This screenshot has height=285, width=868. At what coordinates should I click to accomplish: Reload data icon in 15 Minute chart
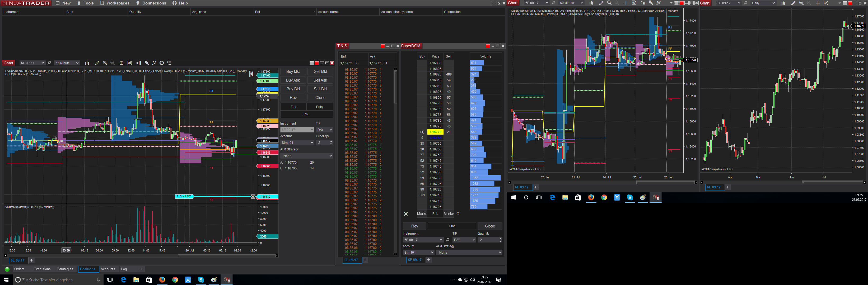click(162, 63)
